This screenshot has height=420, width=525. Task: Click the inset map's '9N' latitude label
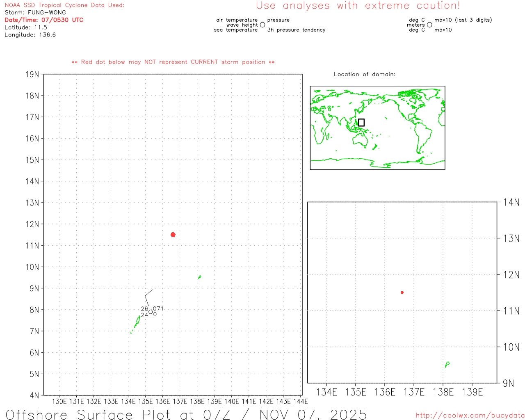click(508, 383)
